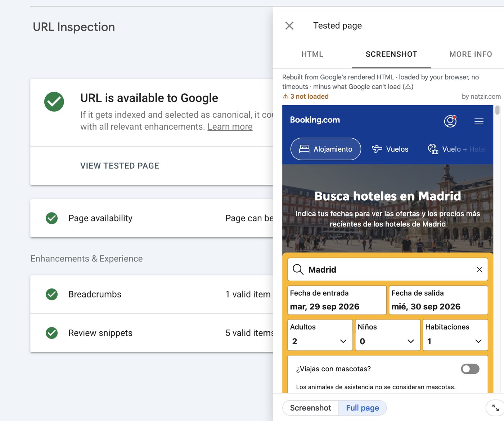Click the Vuelo + Hotel globe icon
Image resolution: width=504 pixels, height=421 pixels.
(433, 149)
